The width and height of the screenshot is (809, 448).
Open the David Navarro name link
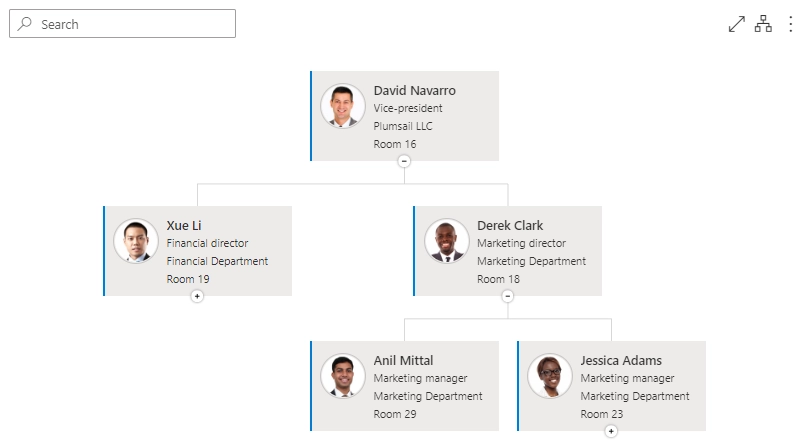[414, 91]
